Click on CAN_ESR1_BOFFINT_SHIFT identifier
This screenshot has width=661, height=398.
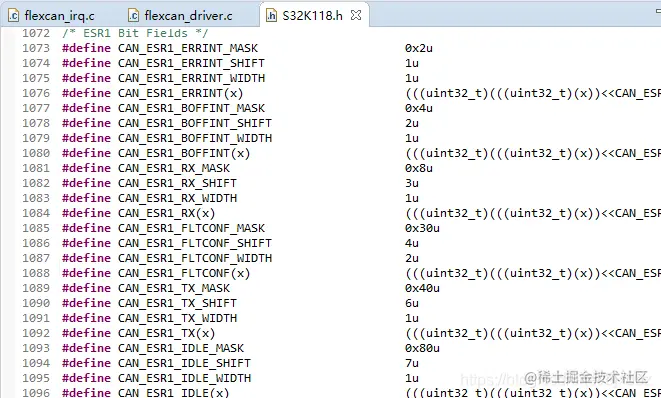(x=195, y=123)
